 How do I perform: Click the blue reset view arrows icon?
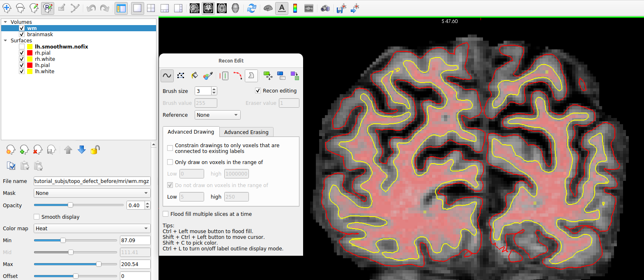[252, 8]
